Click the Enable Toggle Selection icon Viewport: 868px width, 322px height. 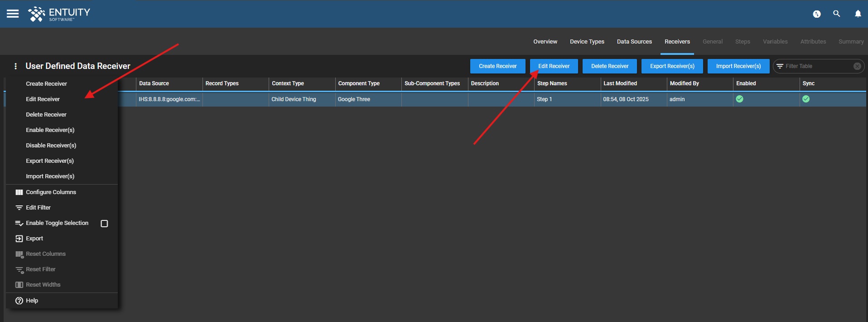pyautogui.click(x=19, y=223)
